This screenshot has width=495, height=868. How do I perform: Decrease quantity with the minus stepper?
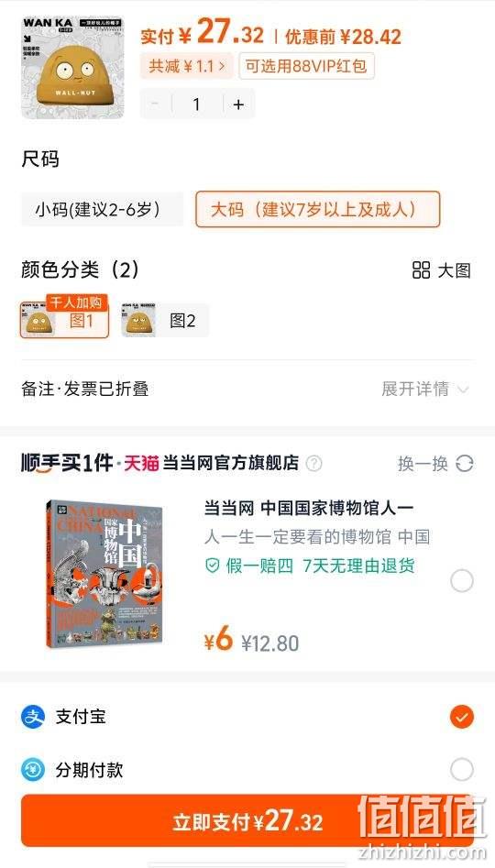[156, 104]
